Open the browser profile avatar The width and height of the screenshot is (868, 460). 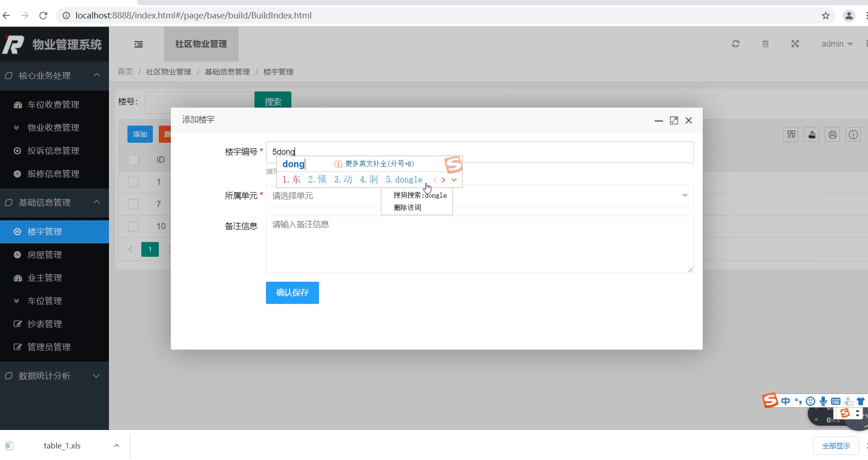(849, 16)
